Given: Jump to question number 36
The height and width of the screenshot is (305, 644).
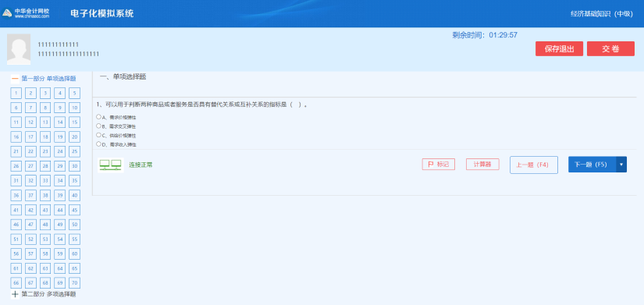Looking at the screenshot, I should coord(16,195).
